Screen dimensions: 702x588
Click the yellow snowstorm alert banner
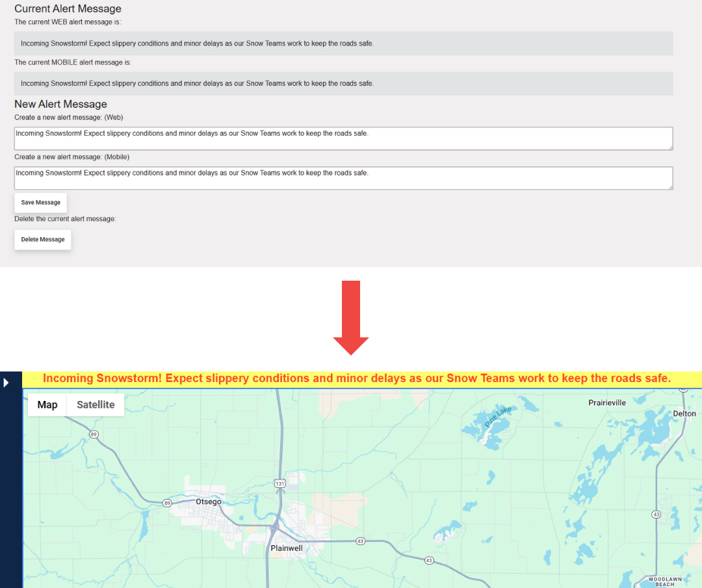pos(357,379)
